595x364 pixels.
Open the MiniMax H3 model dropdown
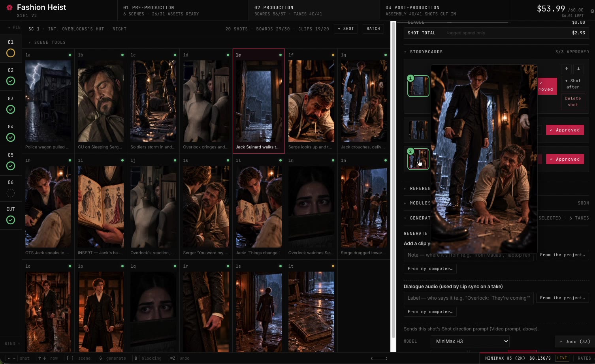pyautogui.click(x=470, y=341)
